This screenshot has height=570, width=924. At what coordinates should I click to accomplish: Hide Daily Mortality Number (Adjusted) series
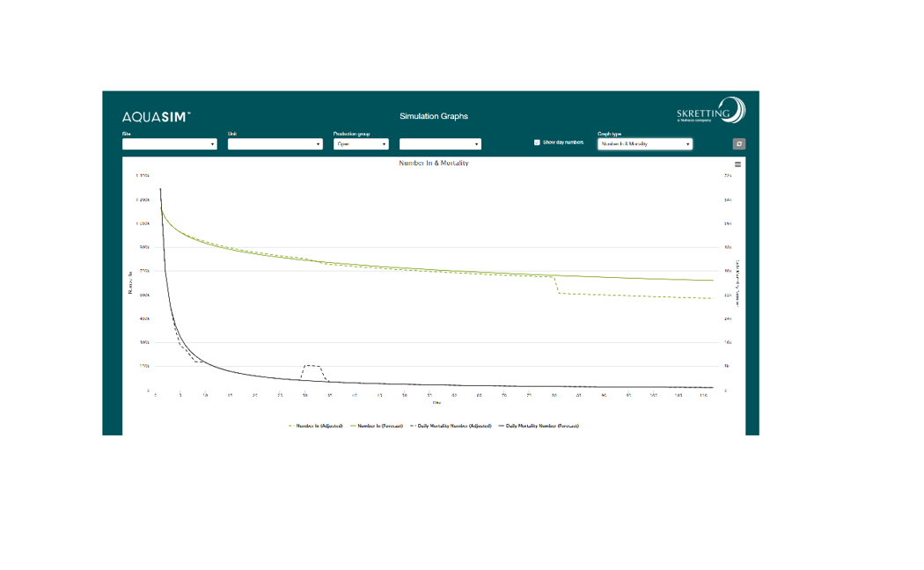454,425
